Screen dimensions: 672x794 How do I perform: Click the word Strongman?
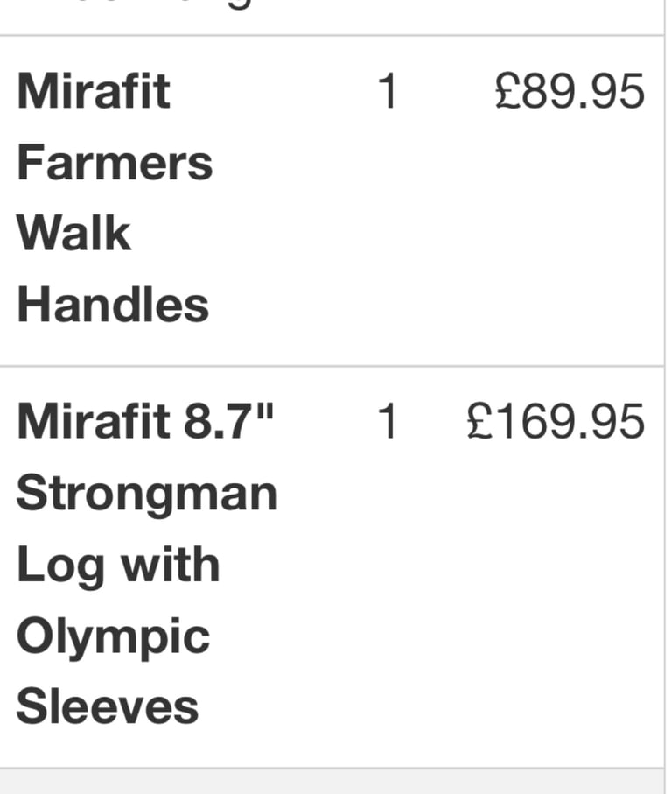(147, 495)
